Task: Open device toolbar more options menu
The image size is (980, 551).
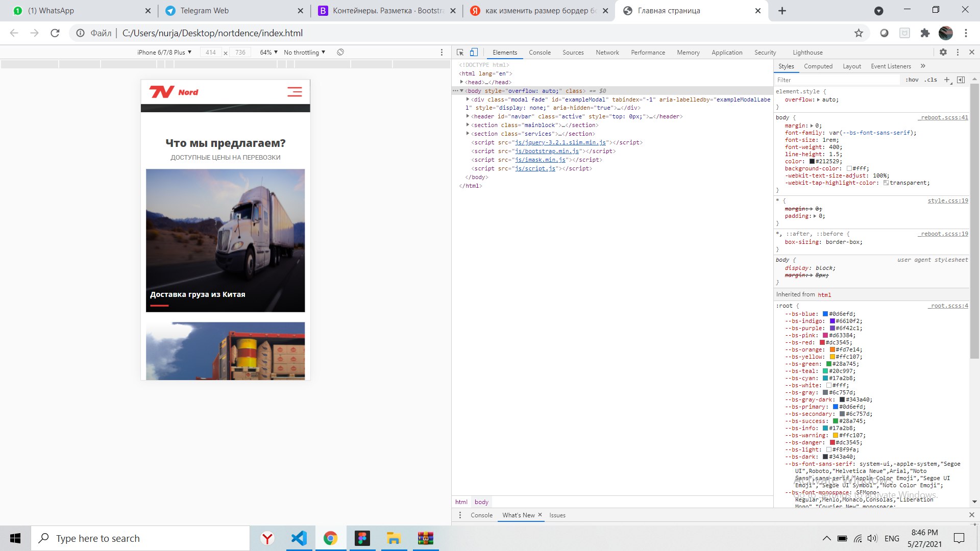Action: (x=442, y=52)
